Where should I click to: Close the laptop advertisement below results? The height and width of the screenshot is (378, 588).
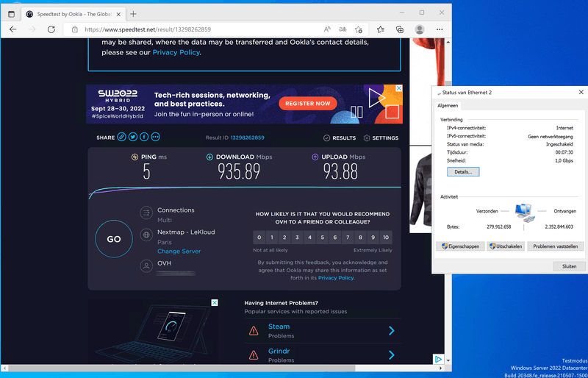point(214,302)
